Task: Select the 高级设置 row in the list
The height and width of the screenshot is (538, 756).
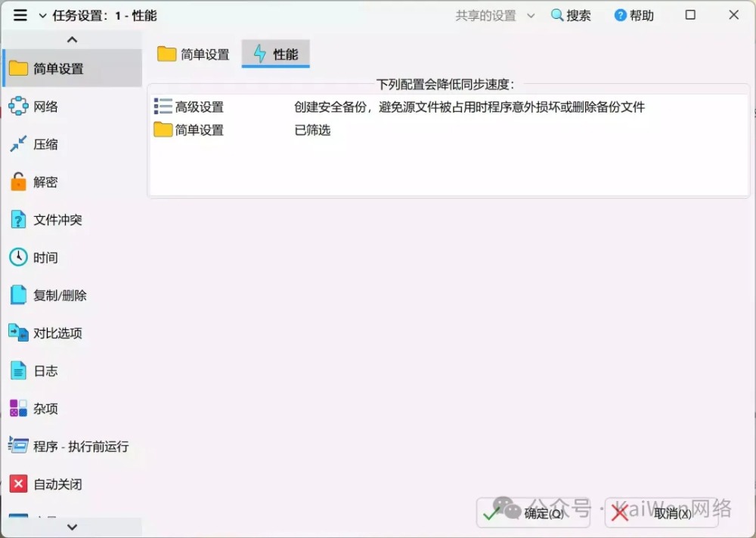Action: tap(200, 107)
